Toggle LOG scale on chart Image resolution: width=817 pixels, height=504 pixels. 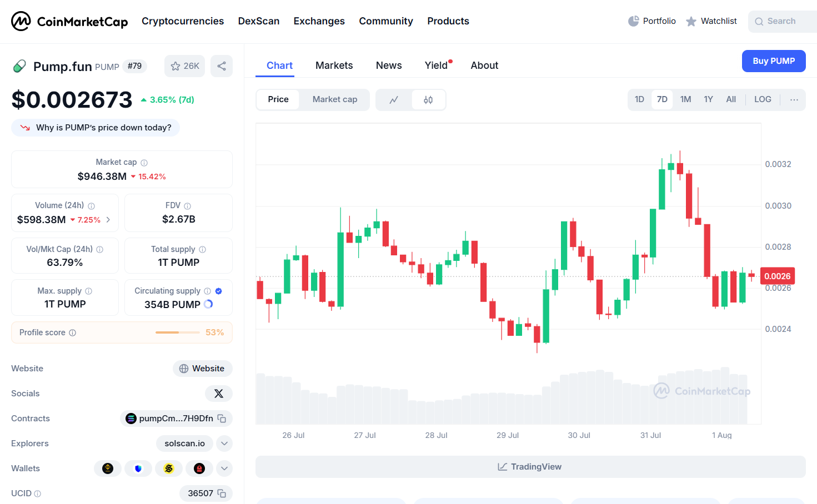(x=763, y=100)
